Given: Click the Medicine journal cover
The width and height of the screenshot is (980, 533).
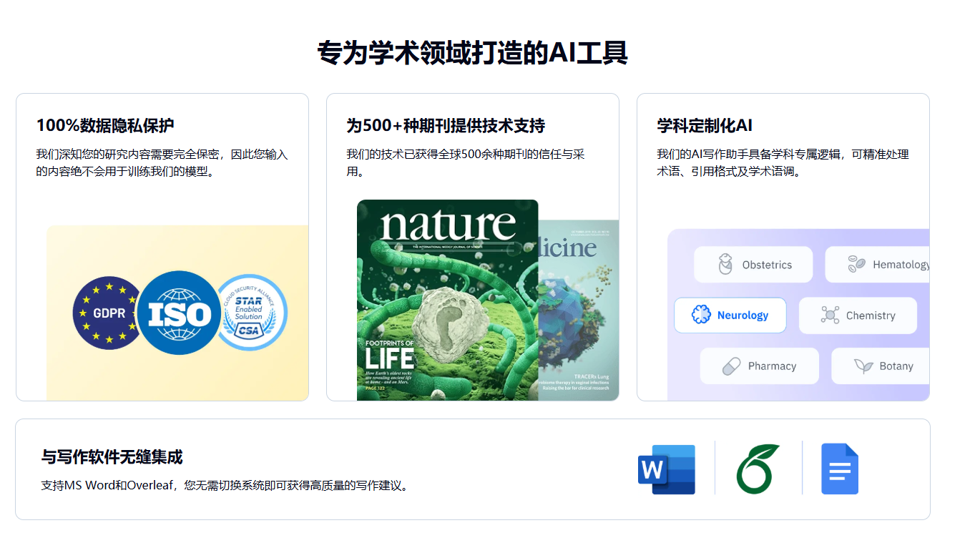Looking at the screenshot, I should (x=579, y=300).
